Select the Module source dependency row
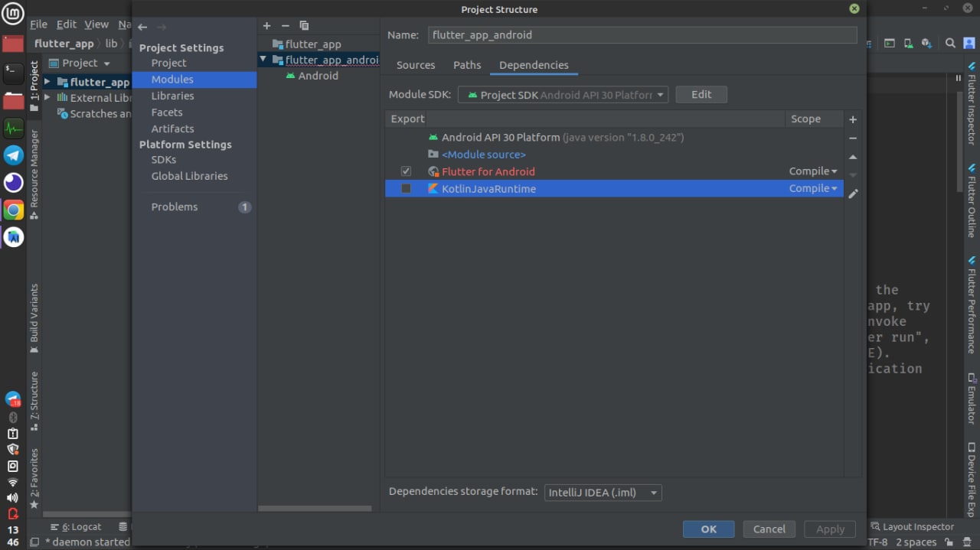 point(614,155)
